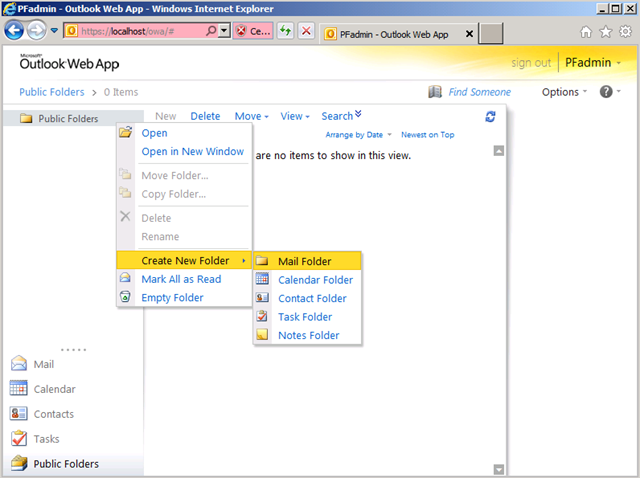Open recent pages dropdown next to Forward
This screenshot has width=640, height=478.
54,31
